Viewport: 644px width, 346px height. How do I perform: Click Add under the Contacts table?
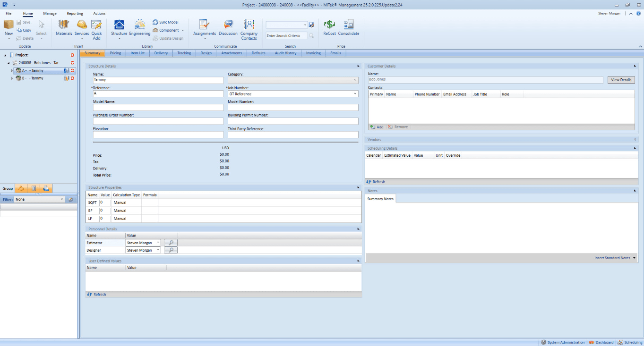click(x=377, y=127)
